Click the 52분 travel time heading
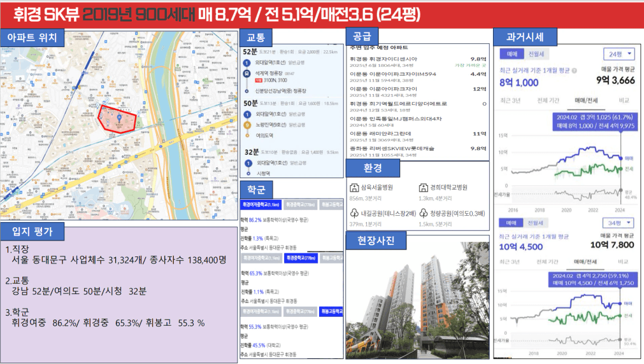Screen dimensions: 644x364 pos(250,52)
